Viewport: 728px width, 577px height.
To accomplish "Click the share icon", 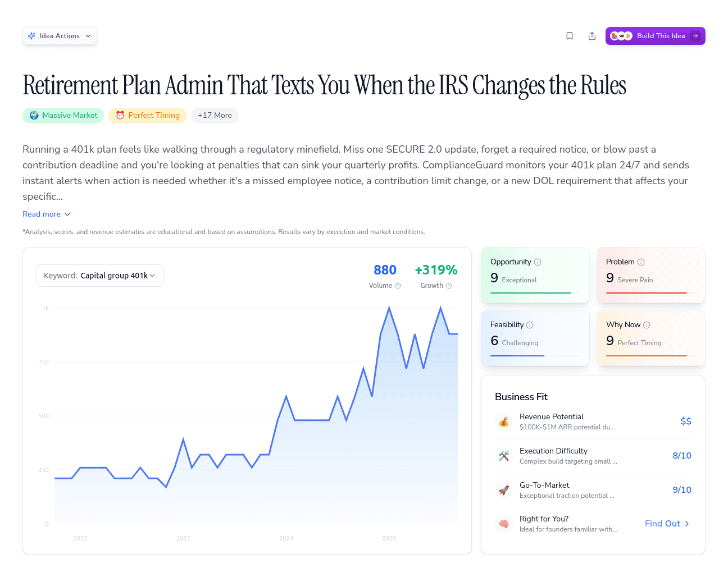I will pyautogui.click(x=592, y=36).
